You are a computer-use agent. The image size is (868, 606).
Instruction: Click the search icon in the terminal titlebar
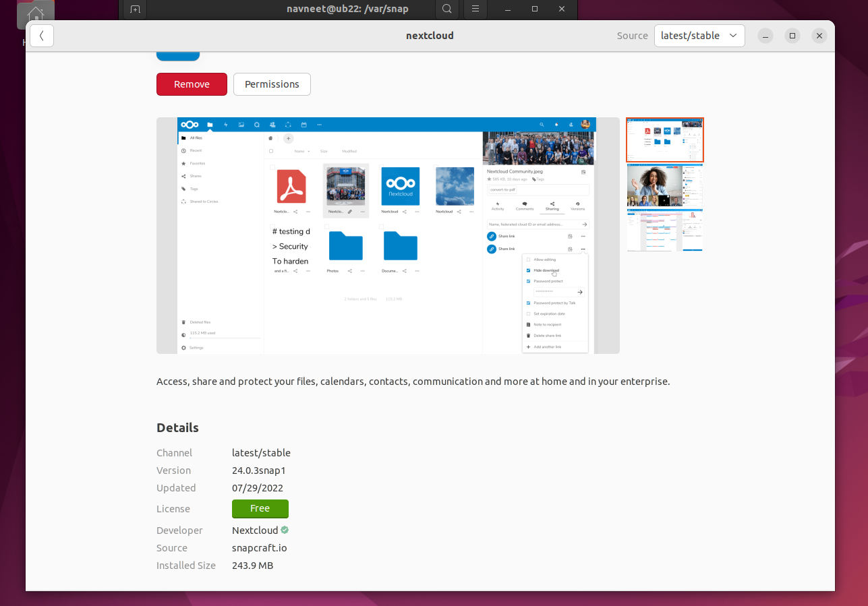(x=446, y=9)
